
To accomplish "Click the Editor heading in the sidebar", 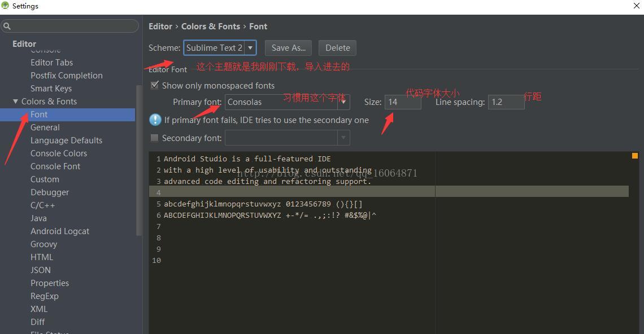I will [24, 44].
